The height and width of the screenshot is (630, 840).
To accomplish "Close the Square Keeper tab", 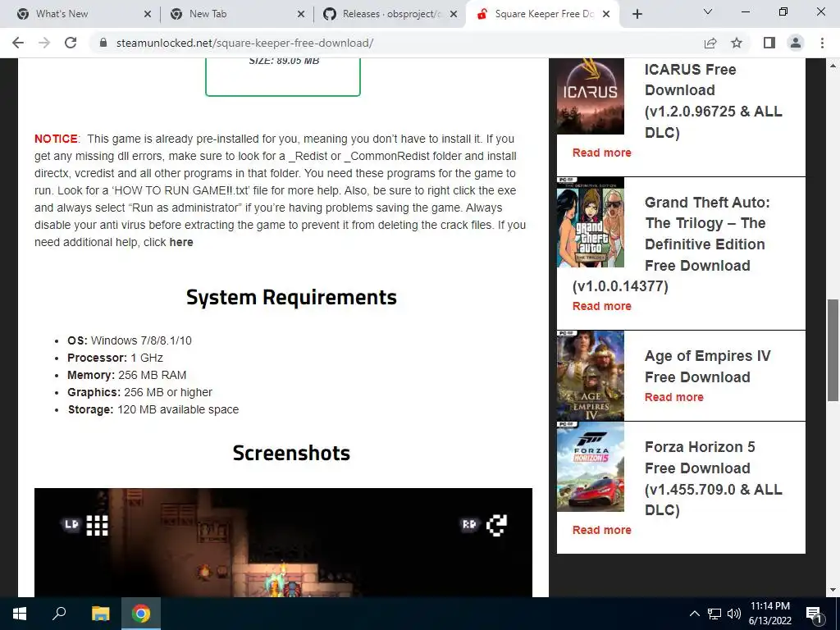I will (606, 15).
